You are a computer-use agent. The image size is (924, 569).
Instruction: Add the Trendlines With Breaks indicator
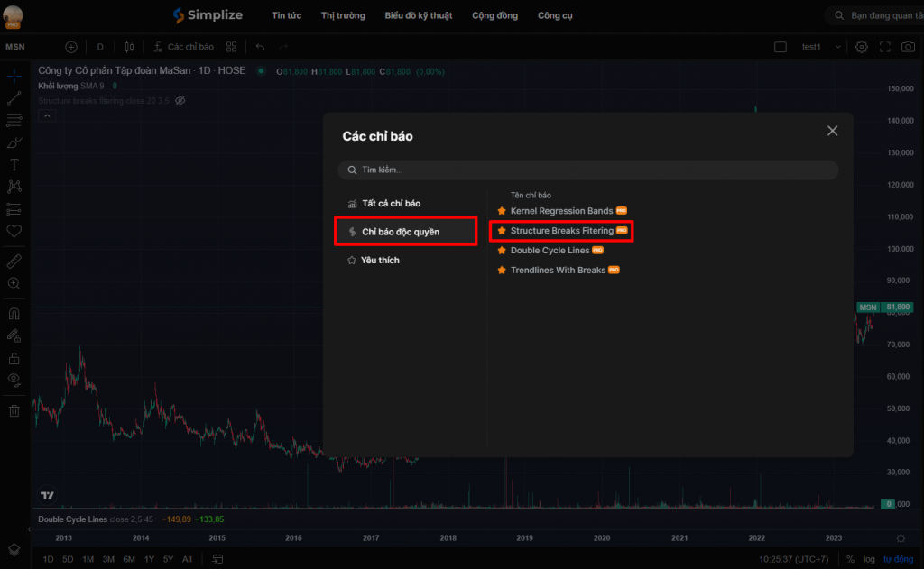pos(558,271)
